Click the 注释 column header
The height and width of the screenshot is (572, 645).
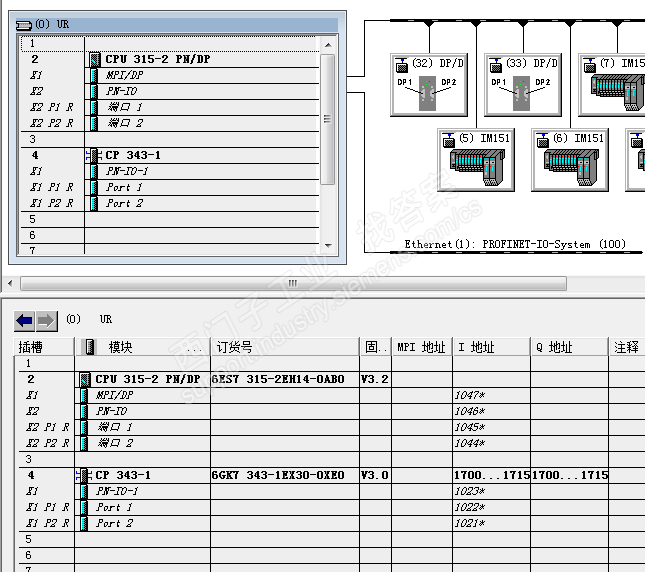coord(626,347)
